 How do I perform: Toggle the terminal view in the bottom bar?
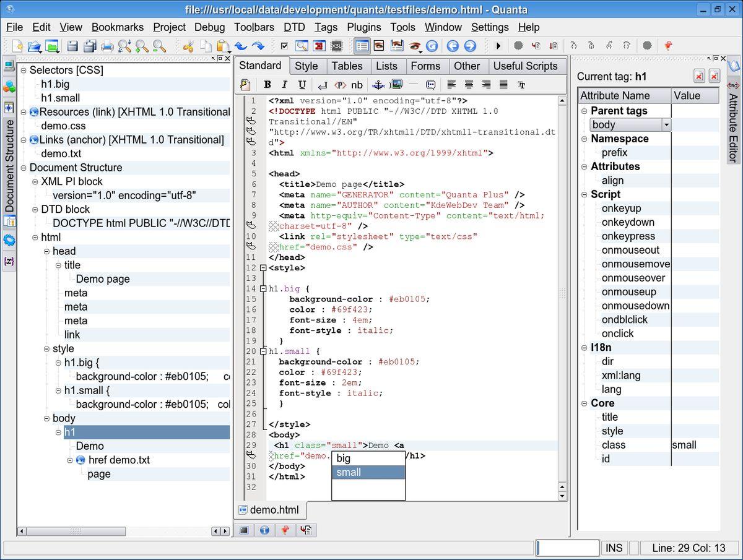tap(245, 530)
